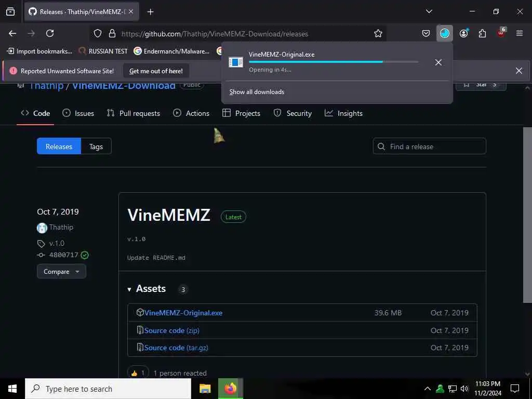532x399 pixels.
Task: Go back to previous page
Action: click(12, 33)
